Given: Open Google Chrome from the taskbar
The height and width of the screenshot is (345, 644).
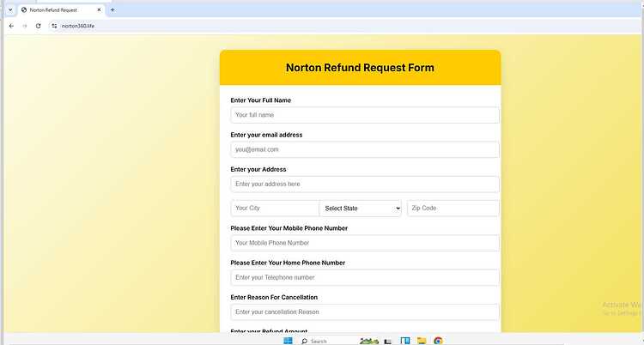Looking at the screenshot, I should pos(438,341).
